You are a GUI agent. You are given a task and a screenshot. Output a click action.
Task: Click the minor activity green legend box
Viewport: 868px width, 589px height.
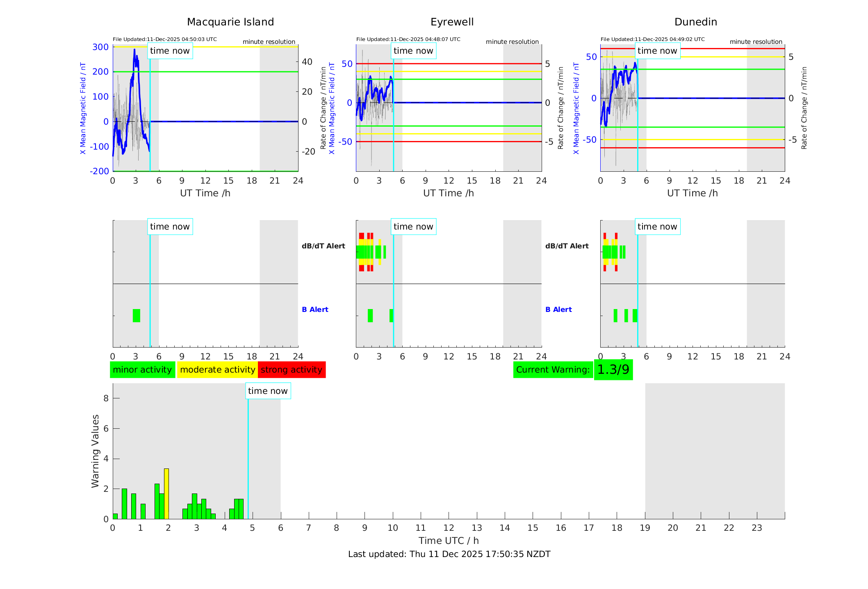(142, 370)
